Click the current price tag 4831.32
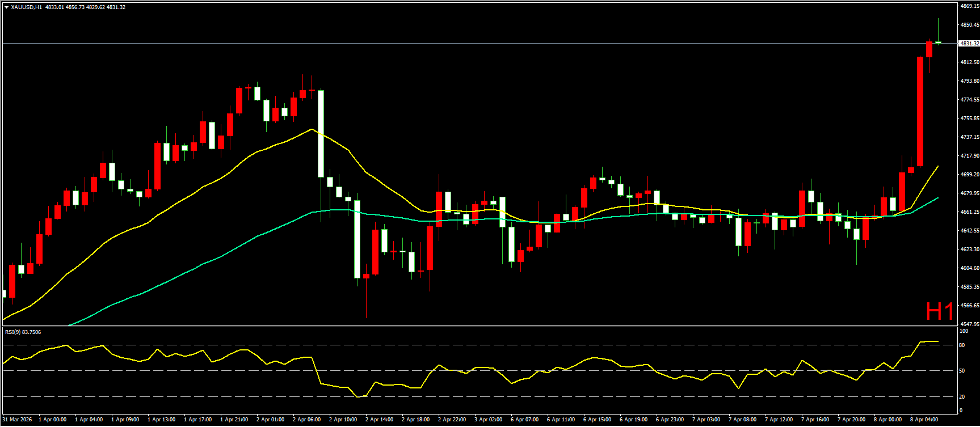Screen dimensions: 980x427 (968, 44)
